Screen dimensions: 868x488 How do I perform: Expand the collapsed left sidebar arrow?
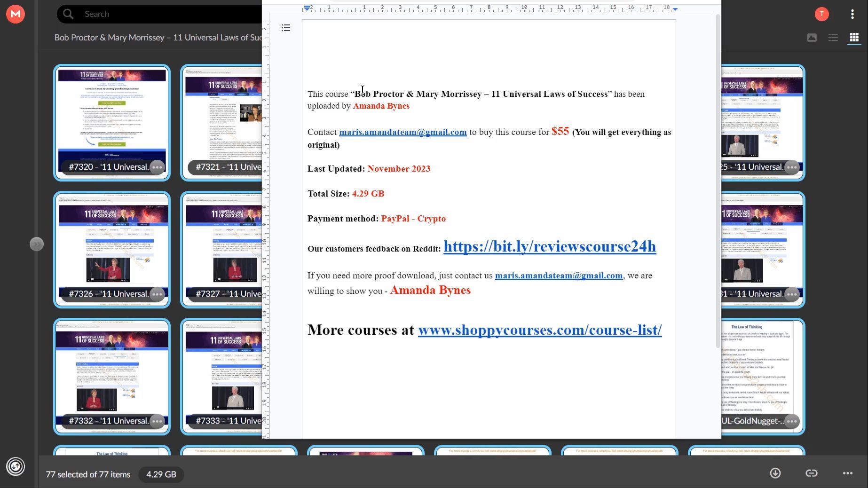(37, 244)
